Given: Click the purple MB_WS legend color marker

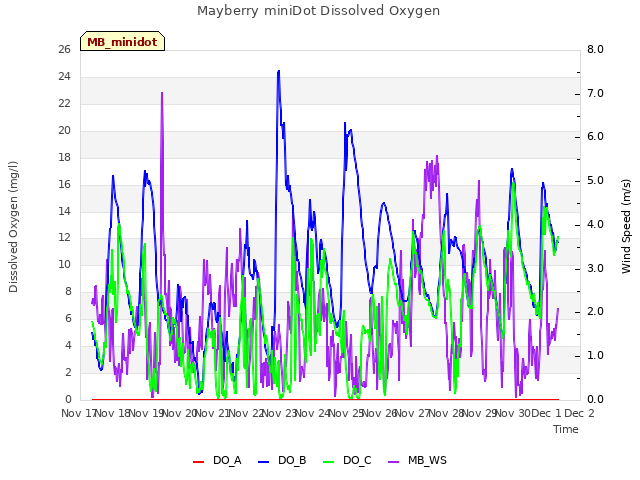Looking at the screenshot, I should coord(393,462).
